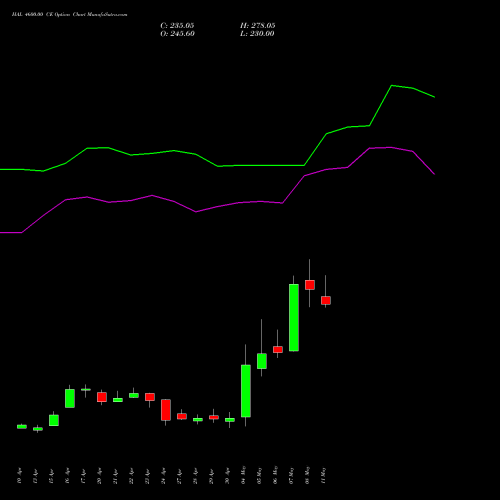Viewport: 500px width, 500px height.
Task: Select the red candle for 11 May
Action: point(326,300)
